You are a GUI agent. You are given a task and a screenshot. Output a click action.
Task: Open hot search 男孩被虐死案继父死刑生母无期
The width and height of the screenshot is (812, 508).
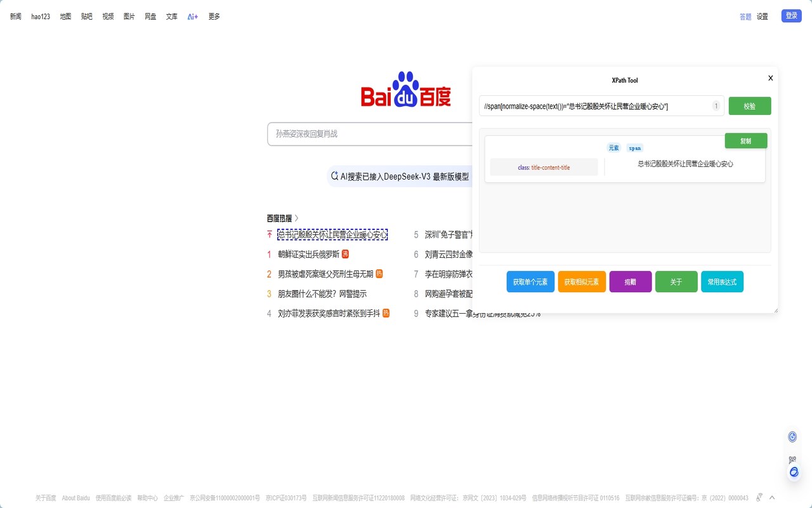(x=325, y=274)
